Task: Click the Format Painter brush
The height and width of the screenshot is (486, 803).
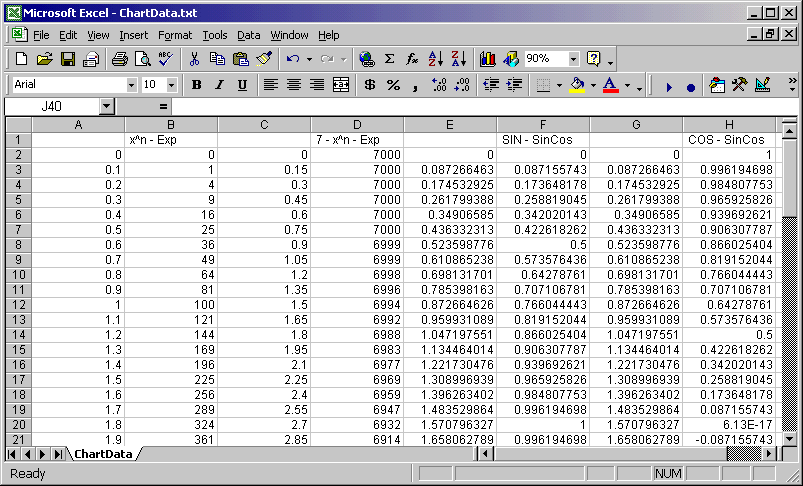Action: pyautogui.click(x=264, y=59)
